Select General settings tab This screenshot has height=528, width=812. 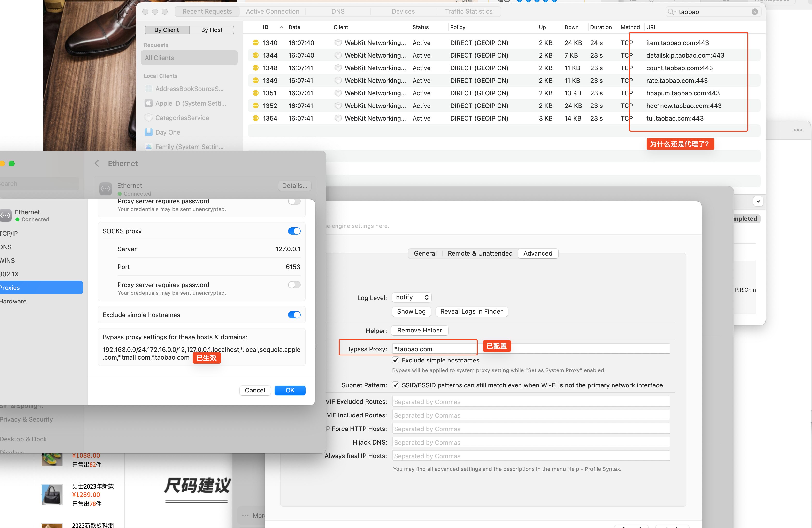tap(425, 253)
